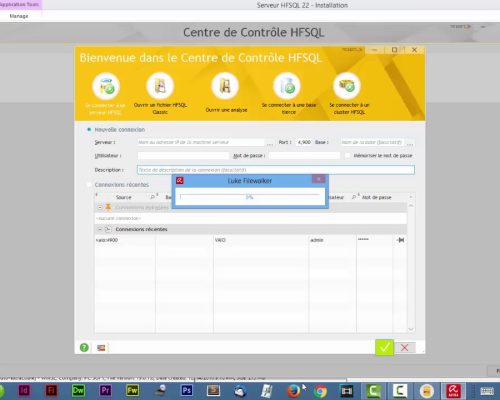Click in the Utilisateur input field
This screenshot has height=400, width=500.
(x=183, y=156)
